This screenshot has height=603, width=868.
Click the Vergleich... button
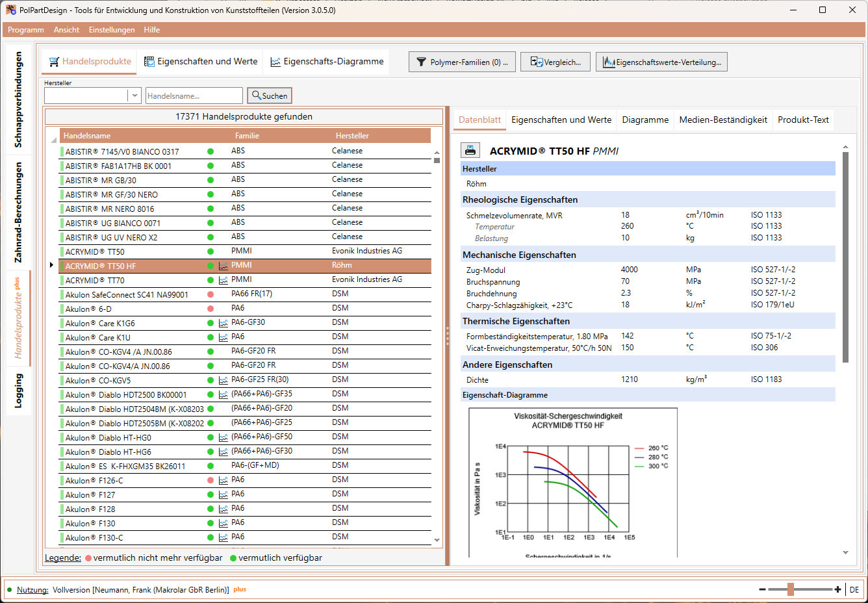pos(555,62)
